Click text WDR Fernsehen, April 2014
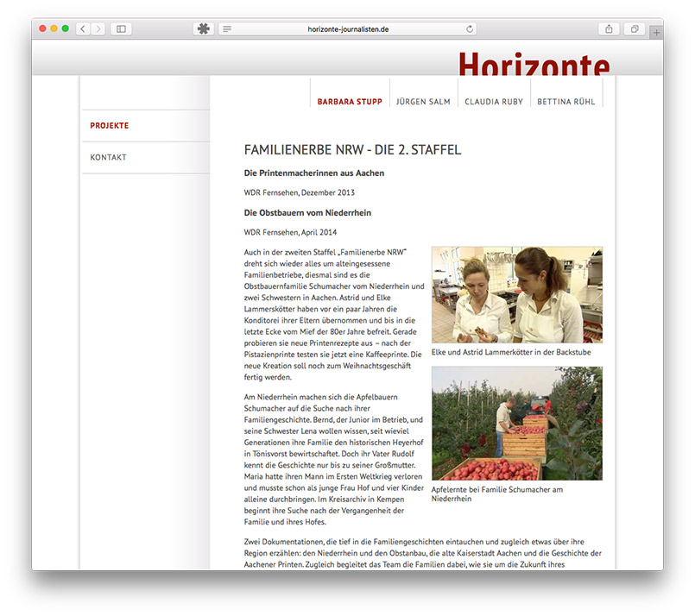The image size is (695, 616). (290, 232)
